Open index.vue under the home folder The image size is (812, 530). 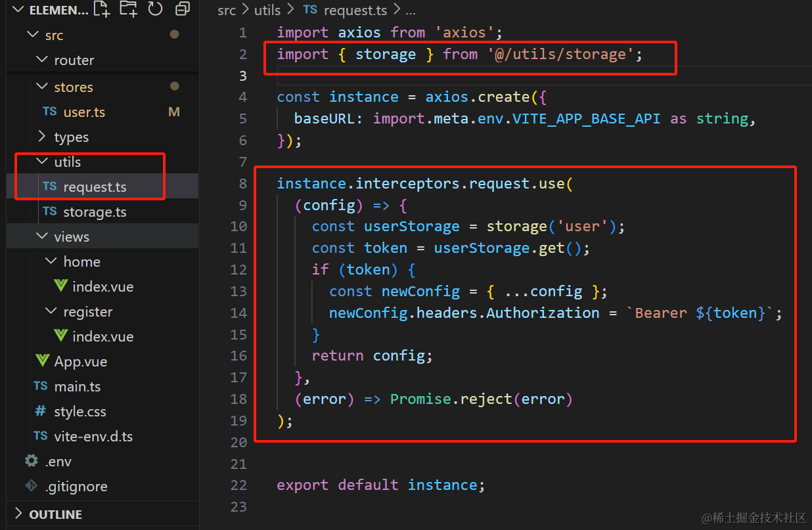103,287
